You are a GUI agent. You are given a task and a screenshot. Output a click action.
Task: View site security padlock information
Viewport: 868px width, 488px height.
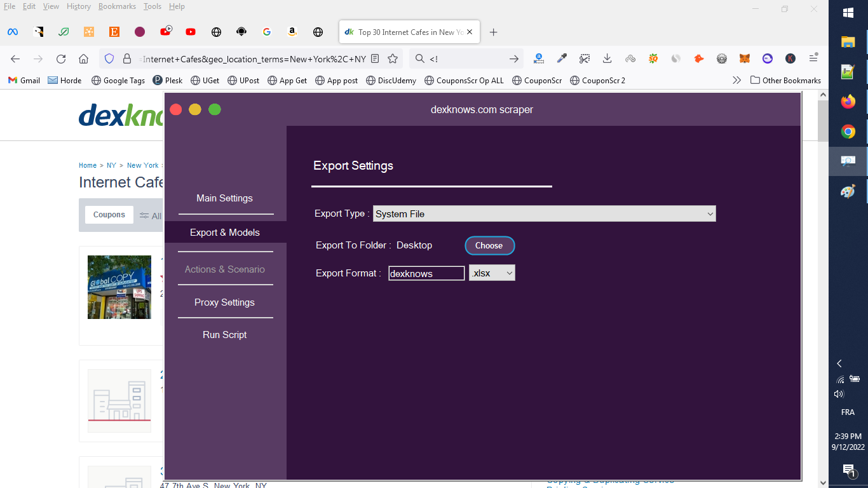pos(126,59)
